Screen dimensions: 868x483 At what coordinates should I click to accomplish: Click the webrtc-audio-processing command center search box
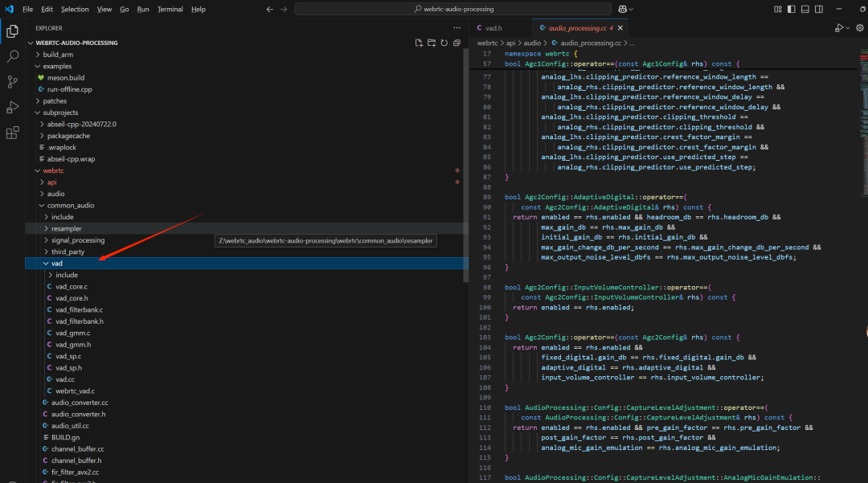pos(453,9)
